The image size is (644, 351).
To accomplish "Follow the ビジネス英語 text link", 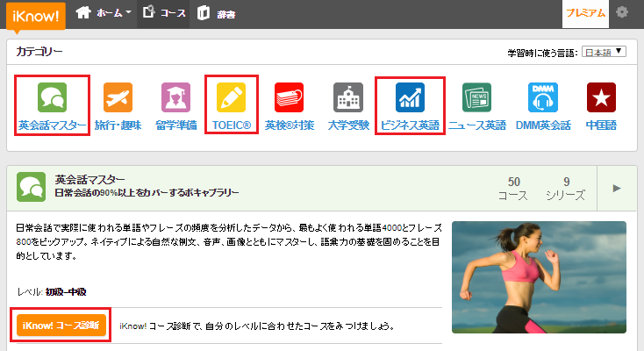I will click(410, 125).
